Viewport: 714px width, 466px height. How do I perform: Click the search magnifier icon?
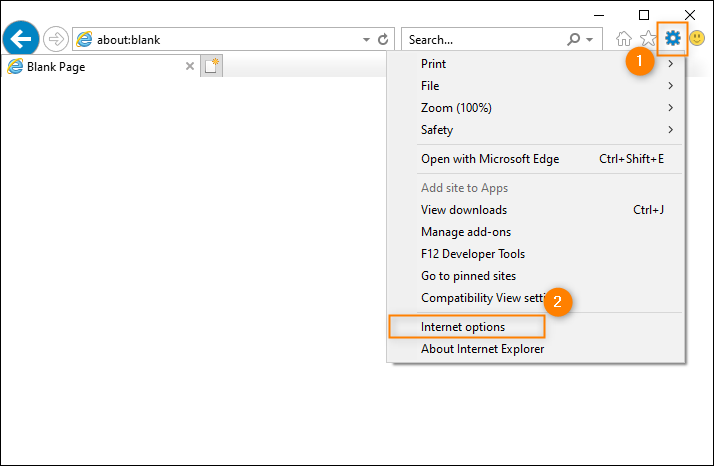click(573, 40)
